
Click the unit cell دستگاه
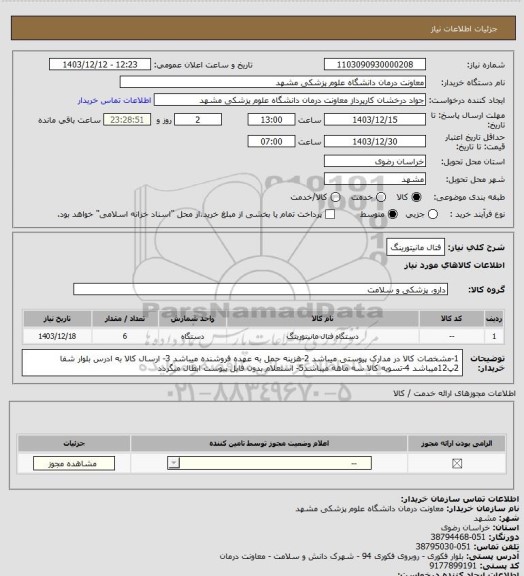click(x=193, y=336)
